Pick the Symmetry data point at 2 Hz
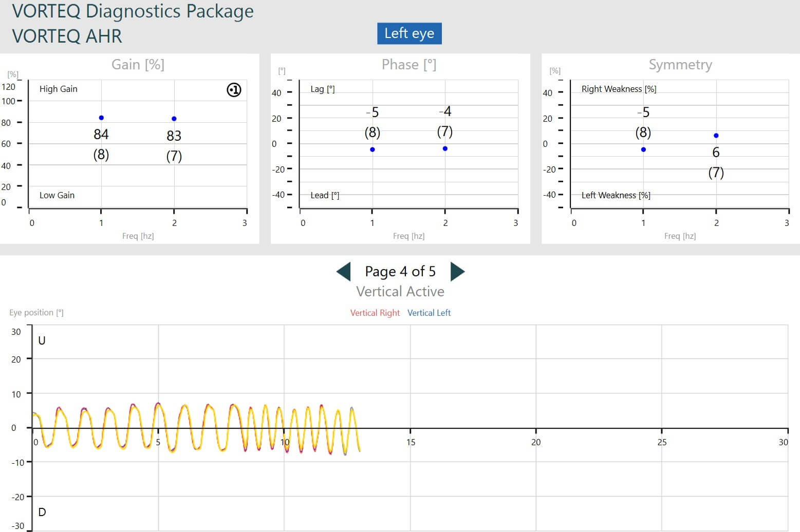This screenshot has width=800, height=532. [716, 136]
